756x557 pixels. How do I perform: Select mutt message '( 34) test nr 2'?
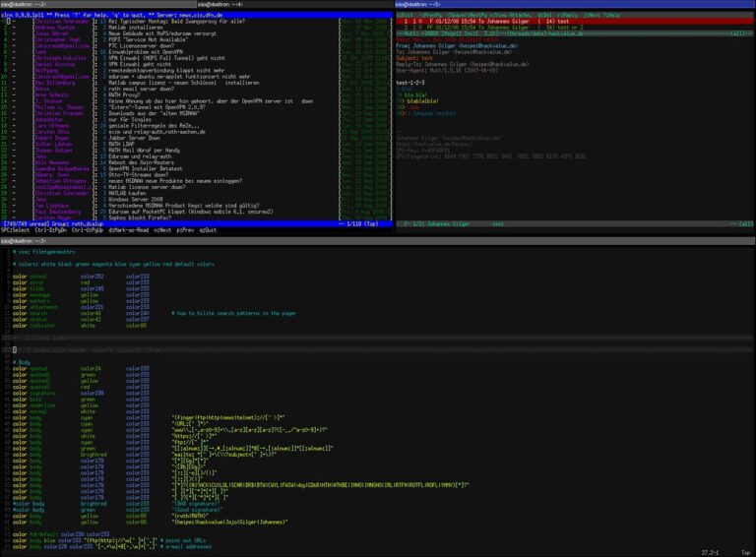[575, 28]
